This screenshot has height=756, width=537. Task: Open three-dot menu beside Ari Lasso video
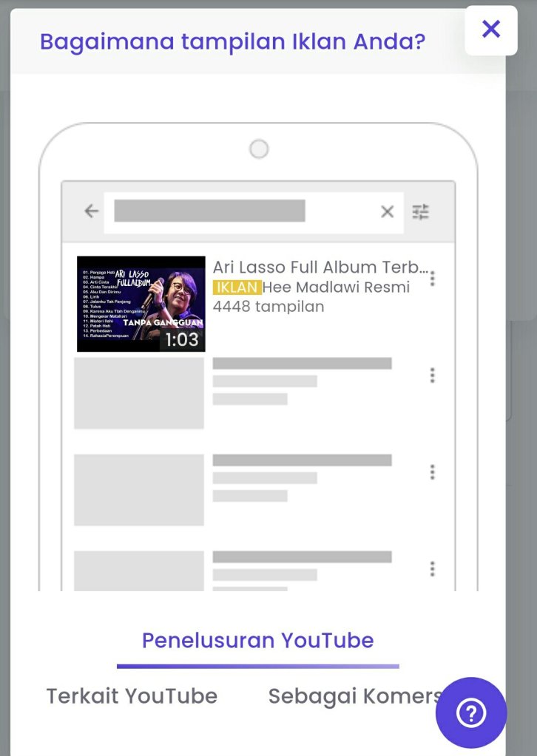pos(432,279)
